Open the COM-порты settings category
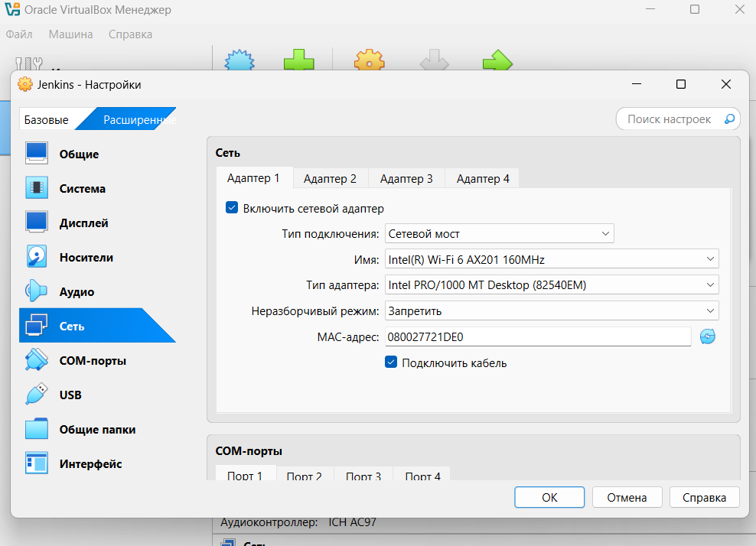The height and width of the screenshot is (546, 756). click(x=97, y=360)
